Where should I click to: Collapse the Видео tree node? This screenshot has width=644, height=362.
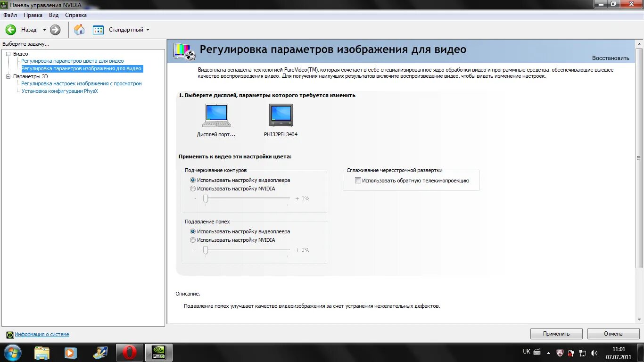tap(8, 54)
